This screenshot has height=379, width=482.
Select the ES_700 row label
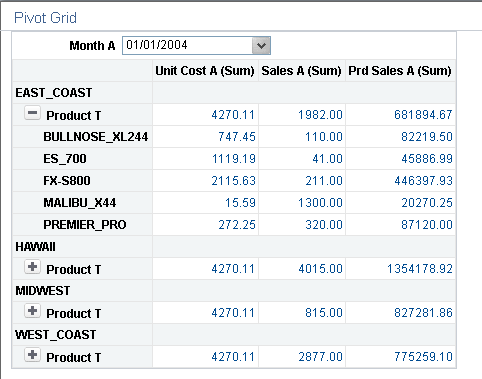(x=65, y=159)
